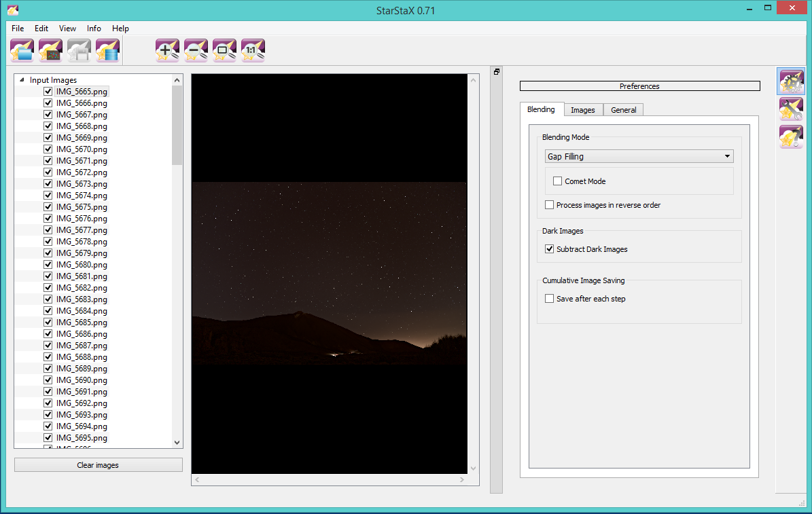Image resolution: width=812 pixels, height=514 pixels.
Task: Select IMG_5693.png in list
Action: click(x=82, y=415)
